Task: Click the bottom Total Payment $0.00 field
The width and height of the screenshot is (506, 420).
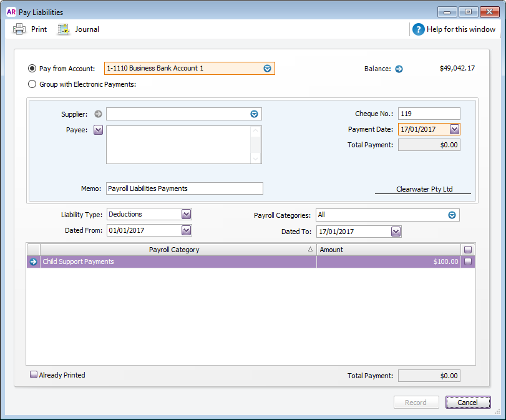Action: pyautogui.click(x=429, y=376)
